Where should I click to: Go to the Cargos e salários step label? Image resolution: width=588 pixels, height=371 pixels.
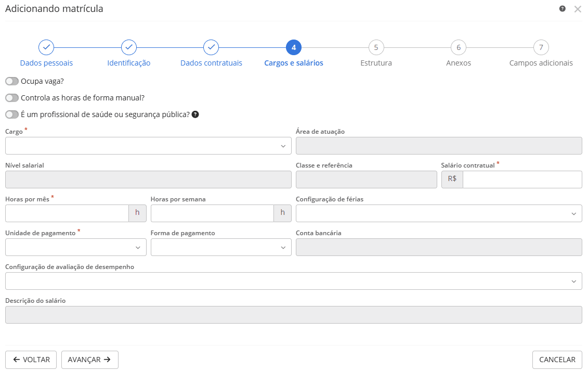(x=294, y=63)
